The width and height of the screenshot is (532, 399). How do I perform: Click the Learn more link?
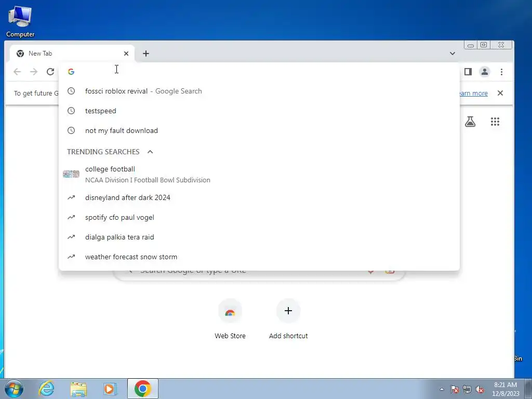coord(474,94)
